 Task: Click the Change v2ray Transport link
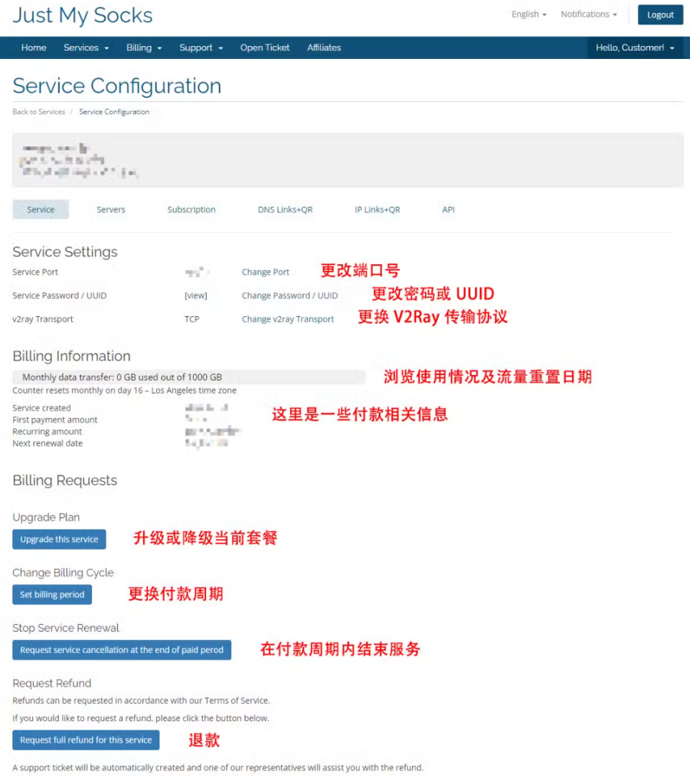pyautogui.click(x=288, y=319)
